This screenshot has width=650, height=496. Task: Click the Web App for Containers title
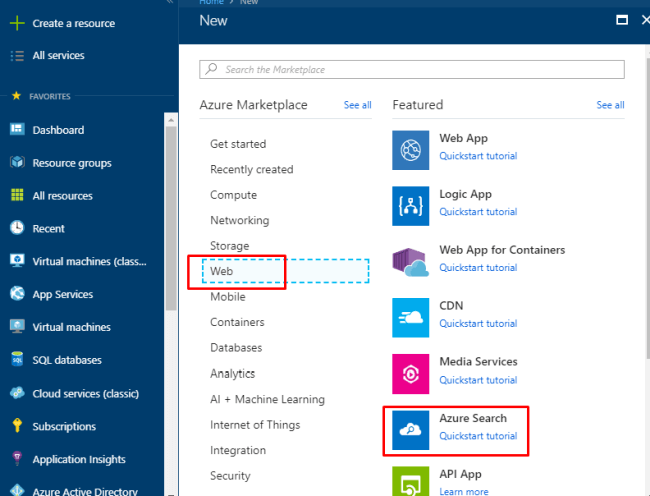(x=502, y=250)
